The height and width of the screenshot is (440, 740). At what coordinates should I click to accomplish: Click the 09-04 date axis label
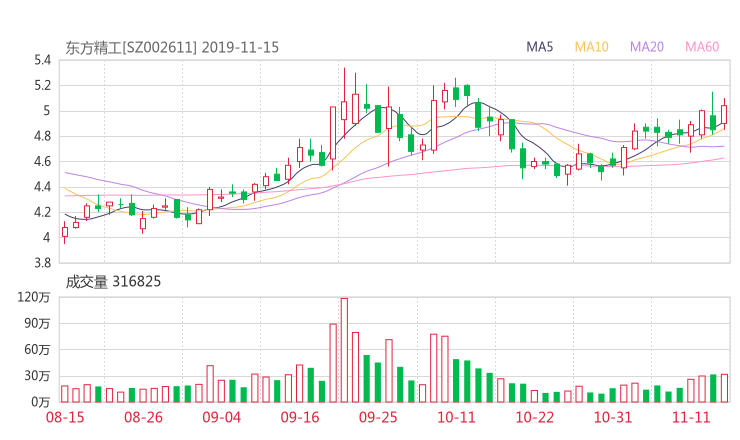221,417
